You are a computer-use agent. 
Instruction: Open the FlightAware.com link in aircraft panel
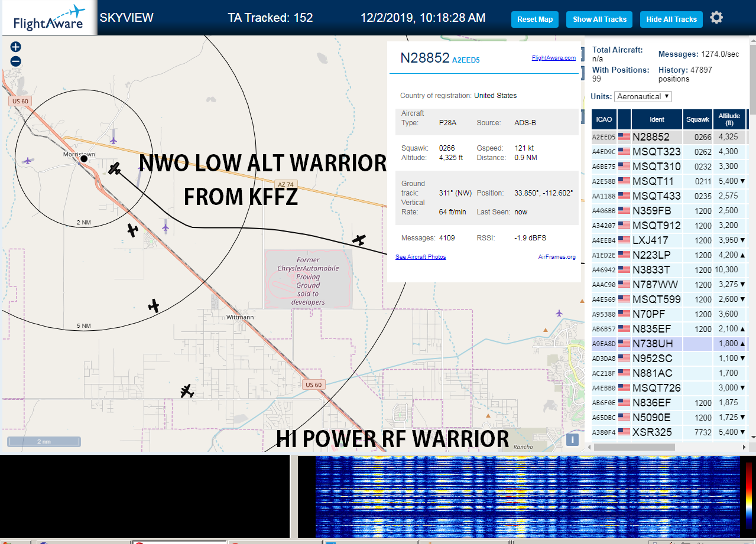(x=554, y=58)
